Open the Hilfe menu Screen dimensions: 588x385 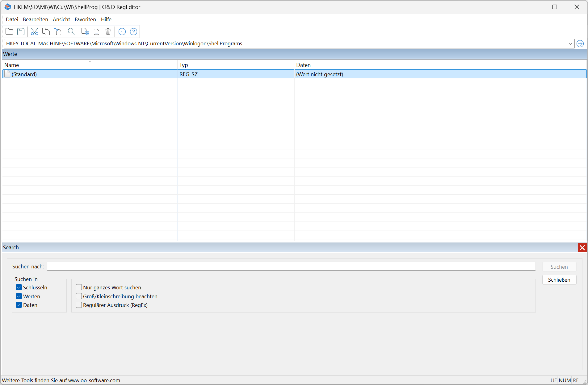click(106, 19)
